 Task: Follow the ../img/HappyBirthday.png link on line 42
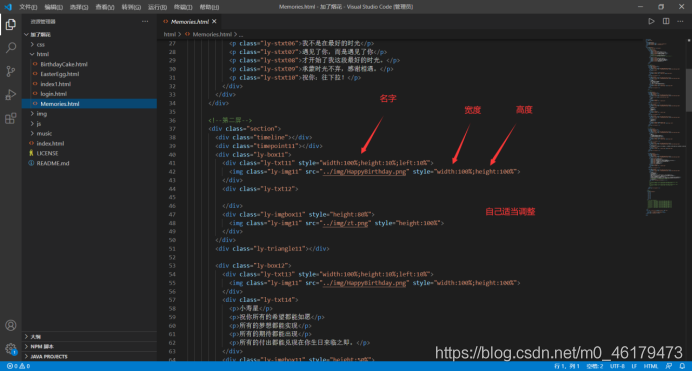[364, 171]
